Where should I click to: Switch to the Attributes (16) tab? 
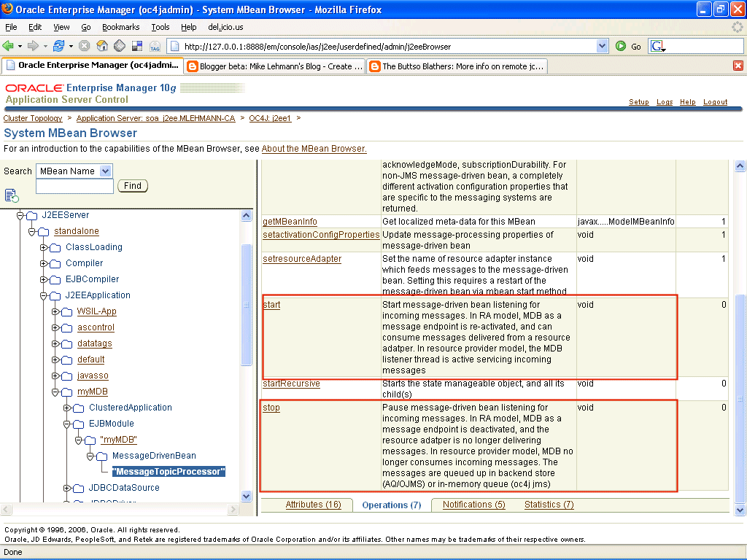click(x=313, y=505)
